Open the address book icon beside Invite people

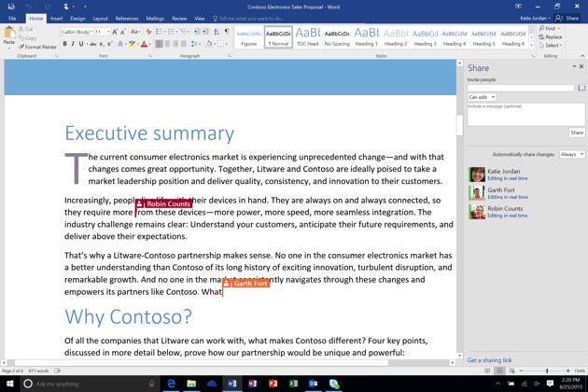(581, 88)
